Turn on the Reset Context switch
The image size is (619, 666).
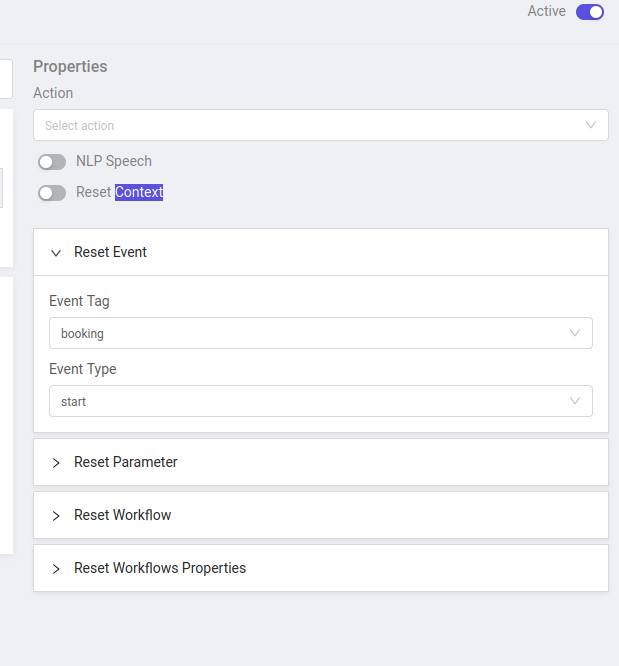click(52, 193)
